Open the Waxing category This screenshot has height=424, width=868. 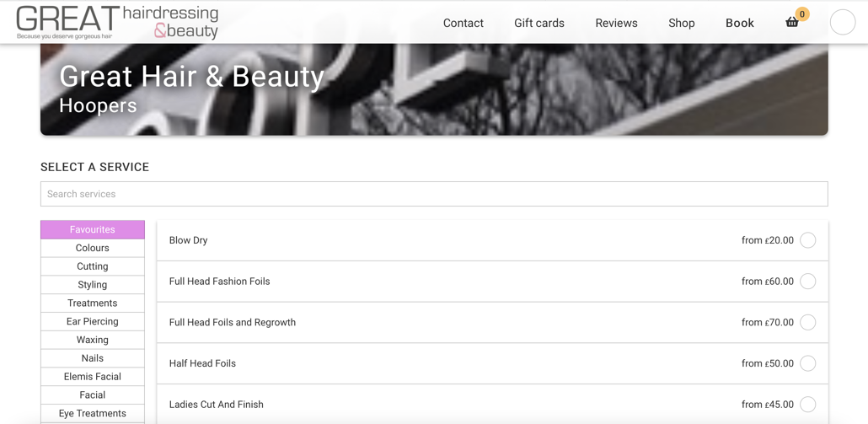(93, 340)
